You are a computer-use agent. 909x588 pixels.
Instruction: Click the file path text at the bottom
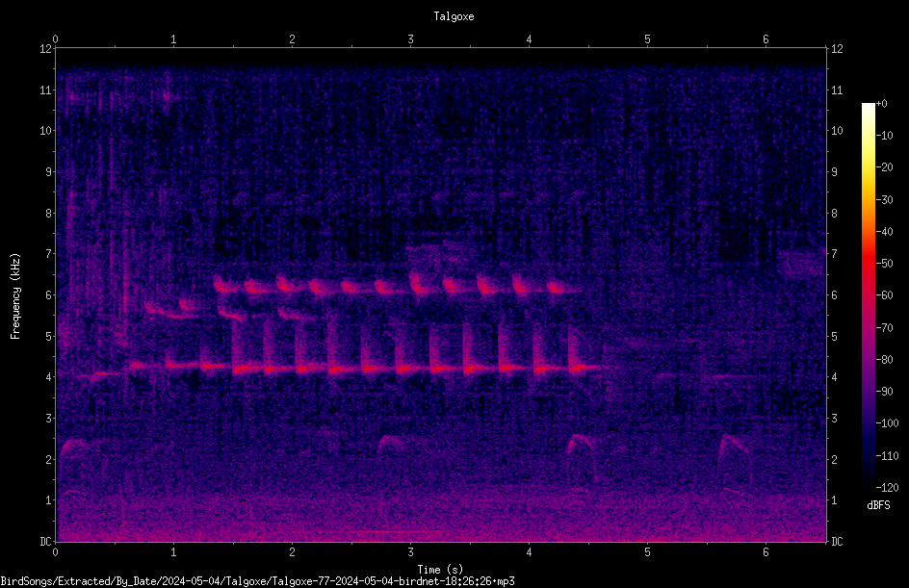[257, 581]
